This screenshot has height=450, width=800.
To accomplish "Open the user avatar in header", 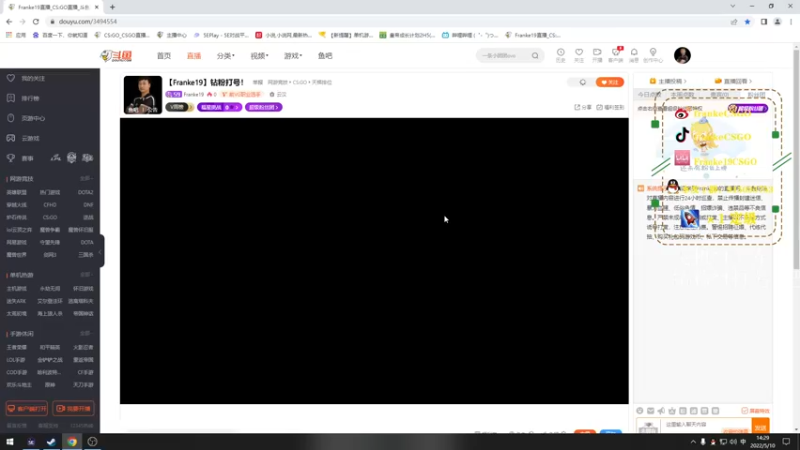I will click(682, 55).
